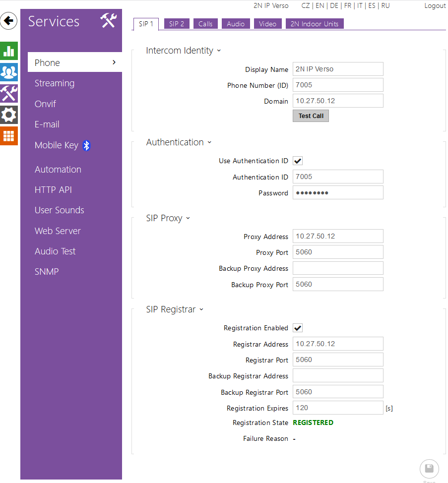Screen dimensions: 448x483
Task: Click the Save floppy disk icon
Action: point(429,469)
